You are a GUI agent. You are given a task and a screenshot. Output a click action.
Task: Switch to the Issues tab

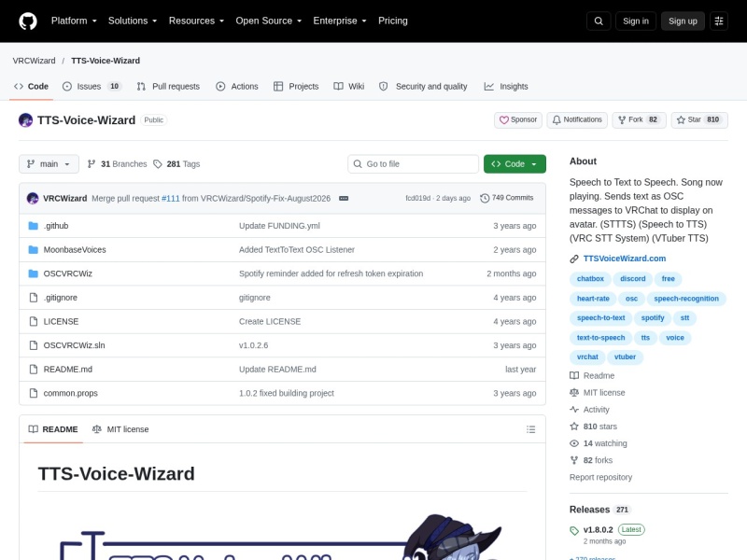click(92, 86)
